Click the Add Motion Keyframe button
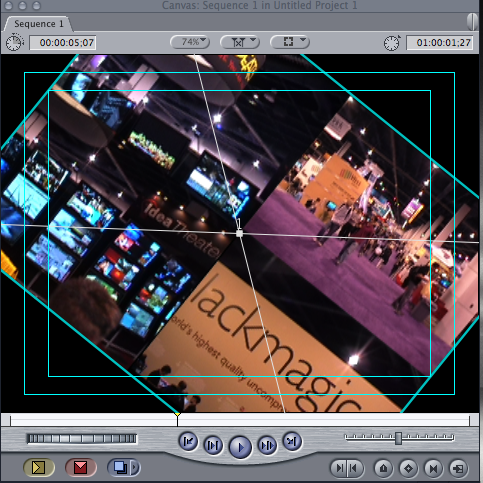The image size is (483, 483). [x=408, y=469]
